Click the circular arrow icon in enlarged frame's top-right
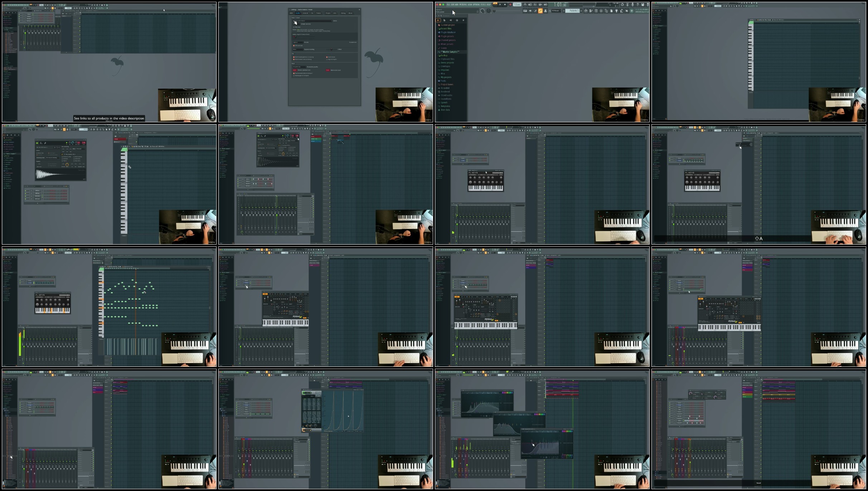Viewport: 868px width, 491px height. coord(622,5)
